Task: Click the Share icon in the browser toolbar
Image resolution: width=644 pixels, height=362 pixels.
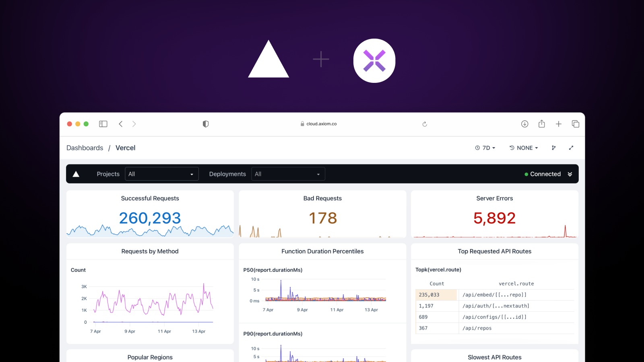Action: [x=542, y=124]
